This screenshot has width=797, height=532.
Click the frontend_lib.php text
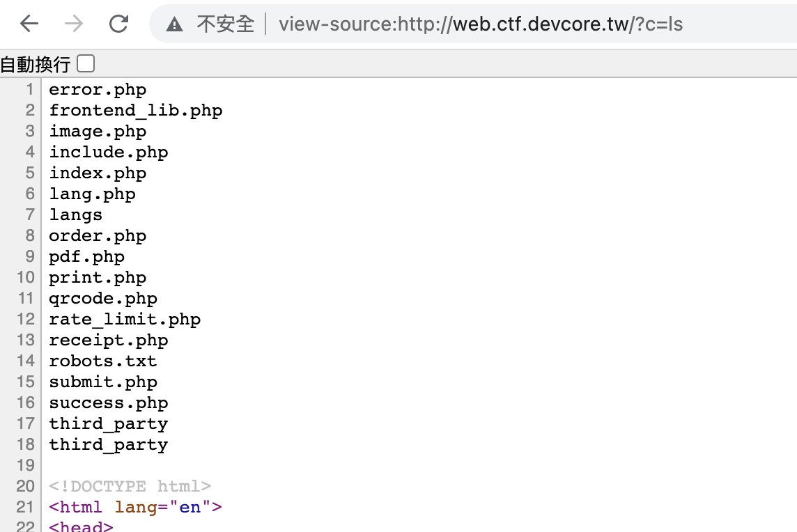(x=135, y=111)
